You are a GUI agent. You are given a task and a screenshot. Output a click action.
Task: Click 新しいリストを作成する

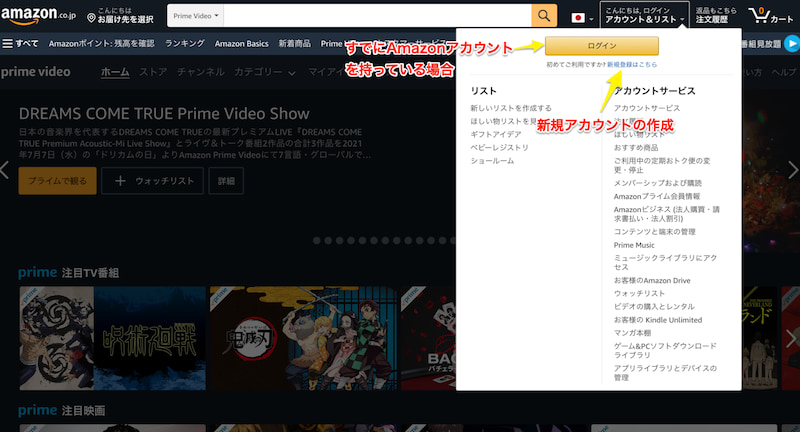[x=511, y=108]
